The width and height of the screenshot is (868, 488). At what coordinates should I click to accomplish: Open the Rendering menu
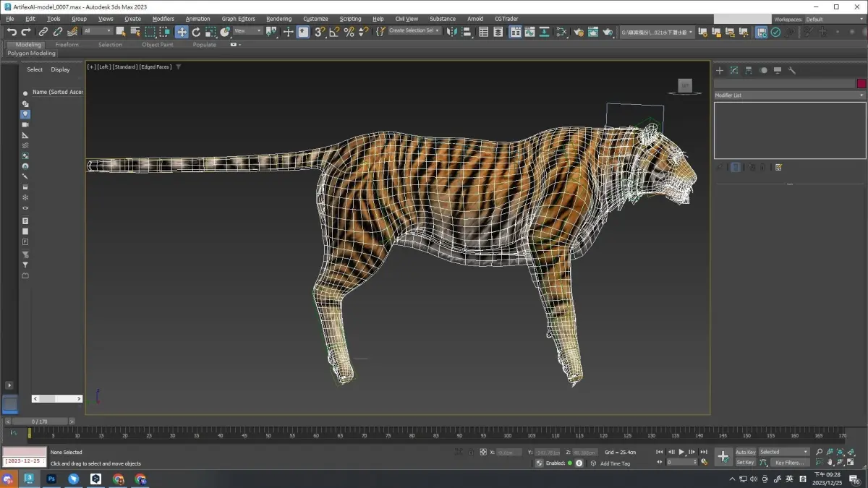point(278,19)
